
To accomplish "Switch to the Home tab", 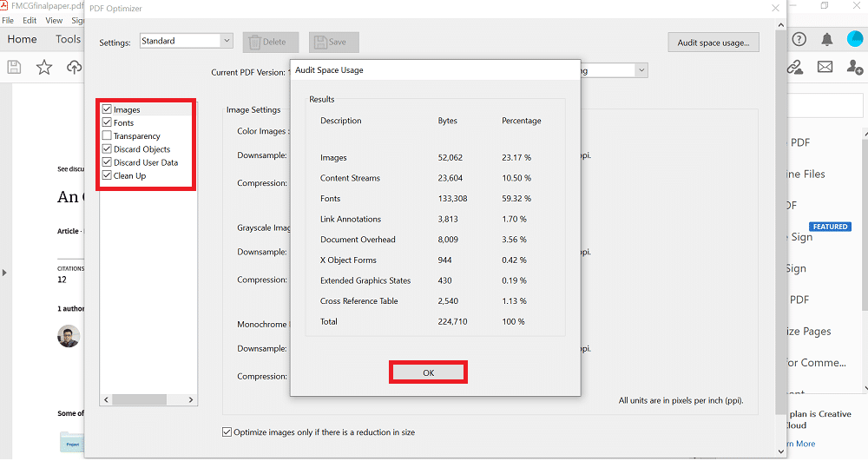I will (22, 39).
